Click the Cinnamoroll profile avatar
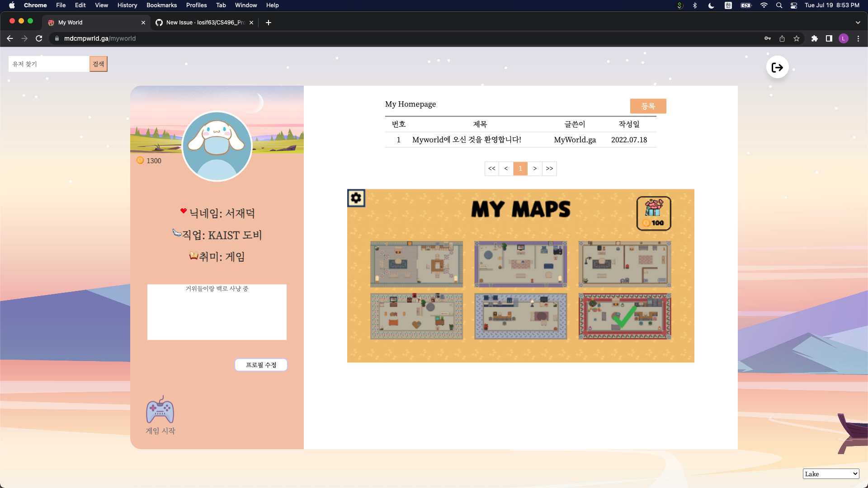868x488 pixels. pos(217,146)
